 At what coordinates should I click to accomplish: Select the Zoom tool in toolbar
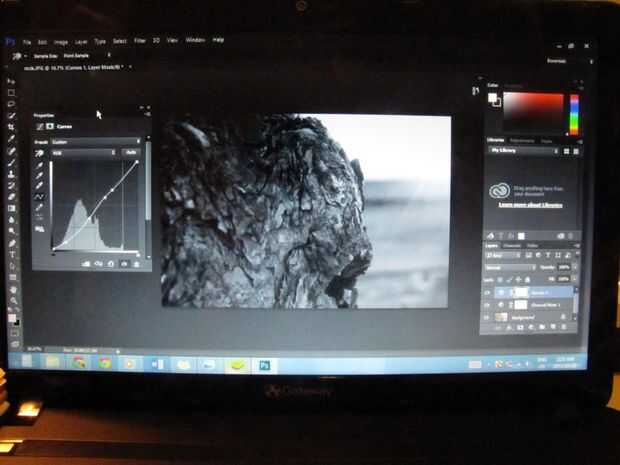coord(13,301)
